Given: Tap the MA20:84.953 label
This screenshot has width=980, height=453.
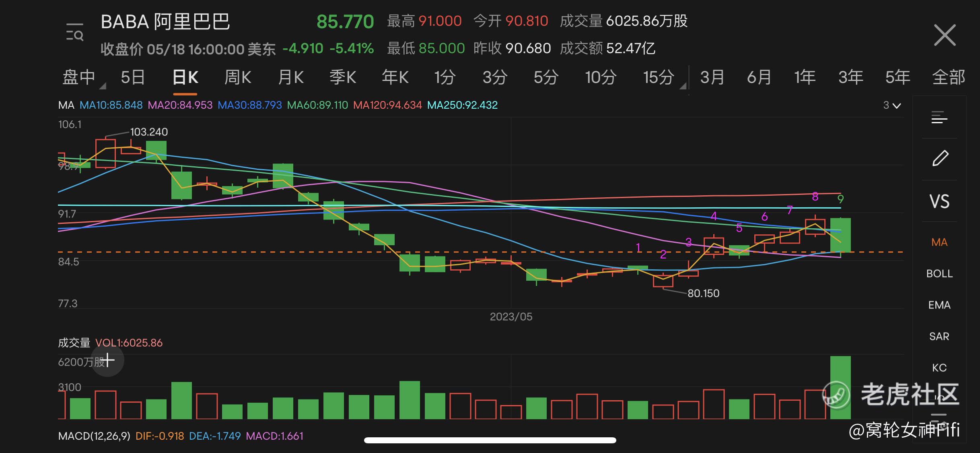Looking at the screenshot, I should [180, 105].
